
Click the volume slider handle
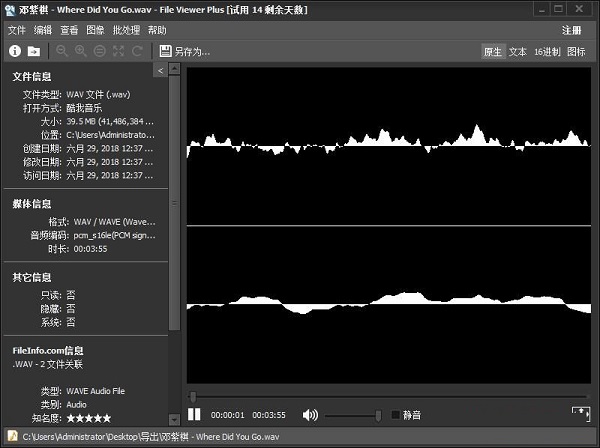coord(378,415)
